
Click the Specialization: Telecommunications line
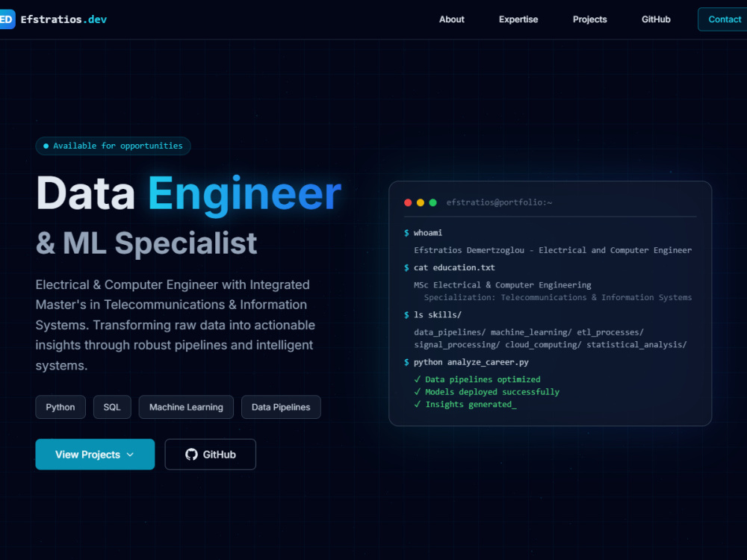pos(558,297)
